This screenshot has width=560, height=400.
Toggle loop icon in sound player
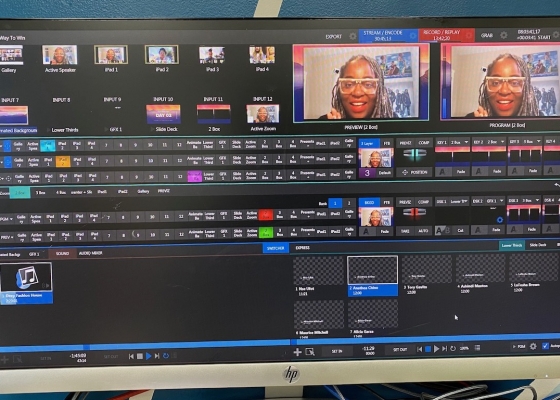pyautogui.click(x=166, y=356)
